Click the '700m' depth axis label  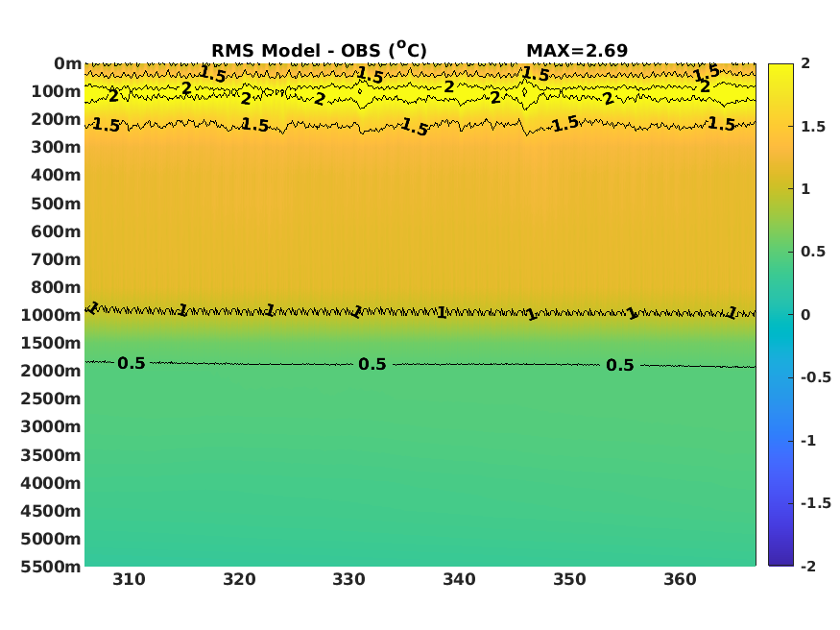(56, 258)
